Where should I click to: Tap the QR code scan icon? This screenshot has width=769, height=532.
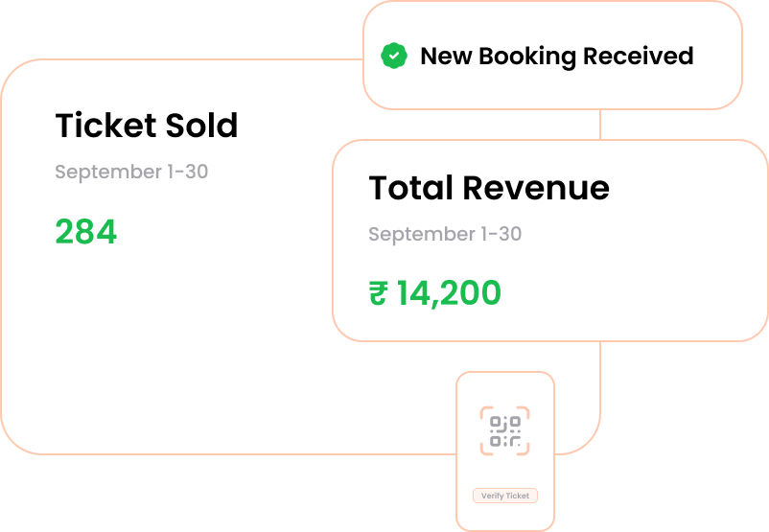504,431
